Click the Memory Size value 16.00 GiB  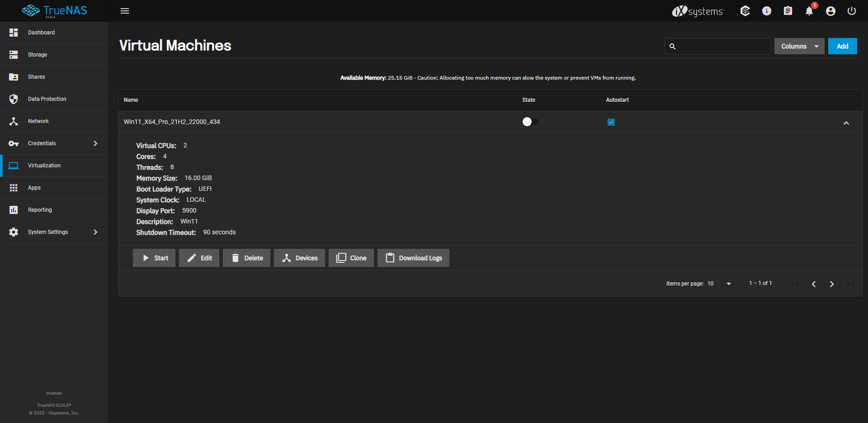(198, 178)
